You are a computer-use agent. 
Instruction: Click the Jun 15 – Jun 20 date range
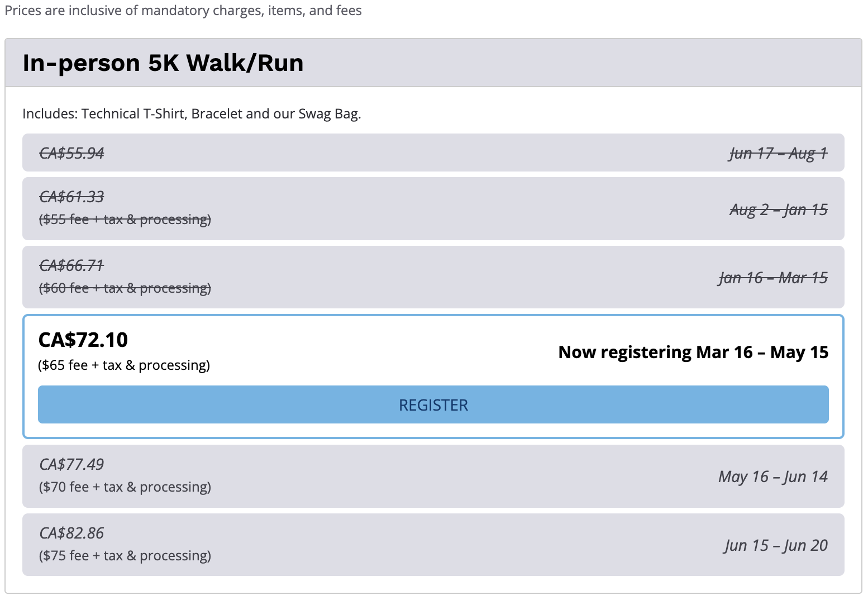(776, 545)
